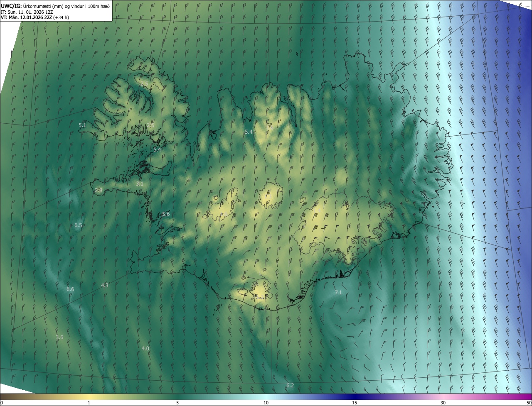
Task: Pick the 6.5 value label on the map
Action: point(78,225)
